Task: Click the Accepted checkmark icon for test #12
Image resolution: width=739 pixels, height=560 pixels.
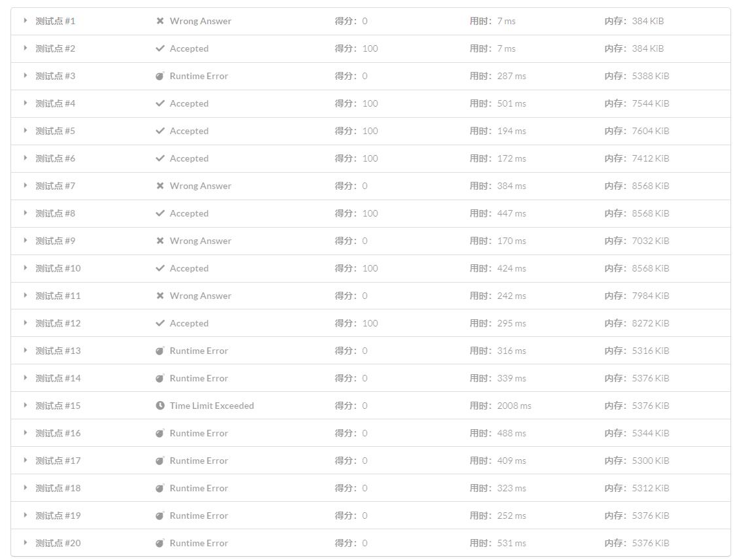Action: point(160,323)
